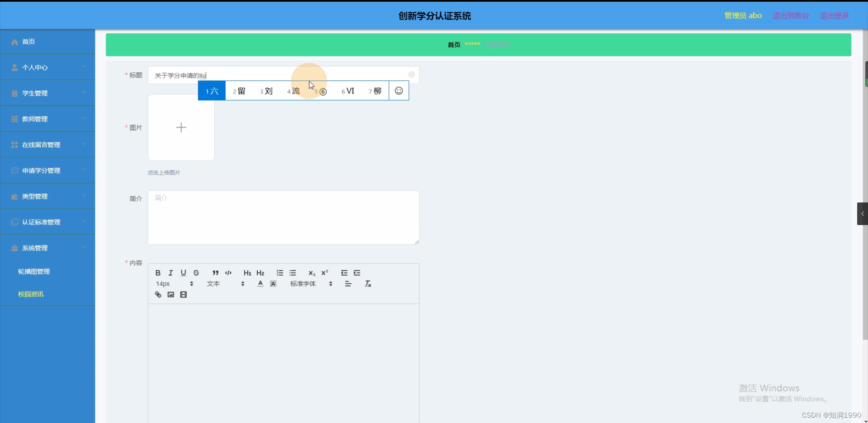Apply H1 heading in the editor
The image size is (868, 423).
click(247, 273)
